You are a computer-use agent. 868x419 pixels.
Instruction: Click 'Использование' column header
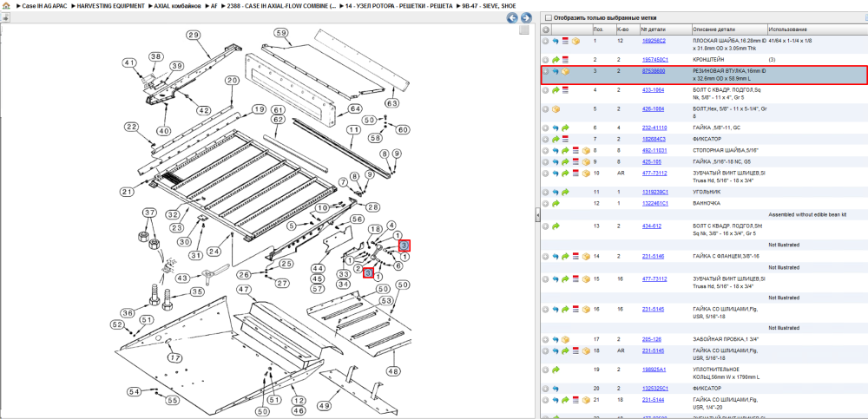[x=817, y=29]
